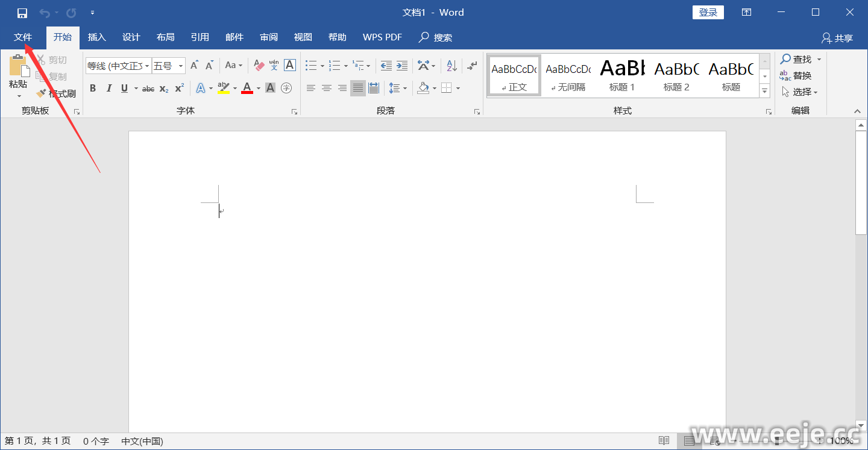Open the font name dropdown

(147, 66)
